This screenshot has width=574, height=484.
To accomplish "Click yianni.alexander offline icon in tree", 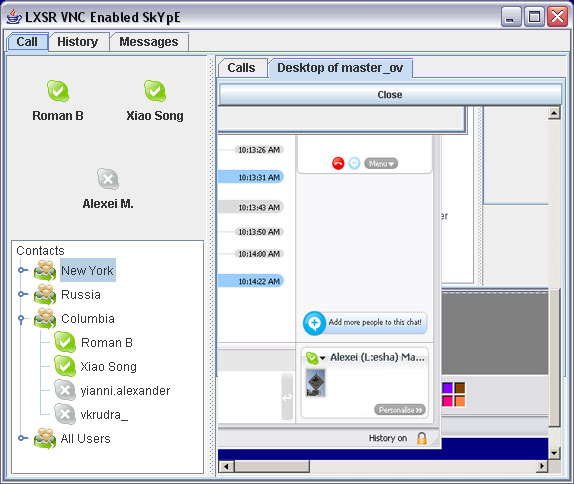I will coord(65,390).
